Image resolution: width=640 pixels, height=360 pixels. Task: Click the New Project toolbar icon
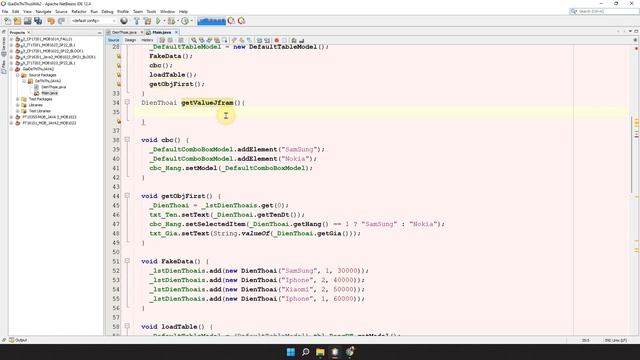(17, 21)
